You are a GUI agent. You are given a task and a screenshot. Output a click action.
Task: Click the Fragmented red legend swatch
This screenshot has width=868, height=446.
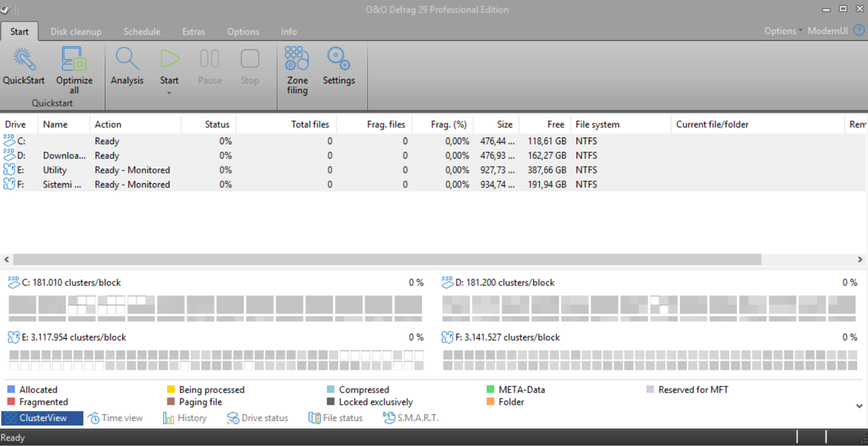pos(11,402)
